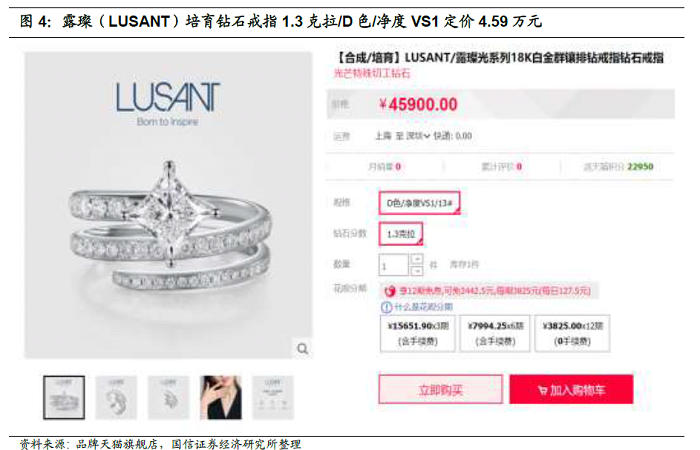Click the magnifier zoom icon on product image
Image resolution: width=700 pixels, height=450 pixels.
pos(302,349)
